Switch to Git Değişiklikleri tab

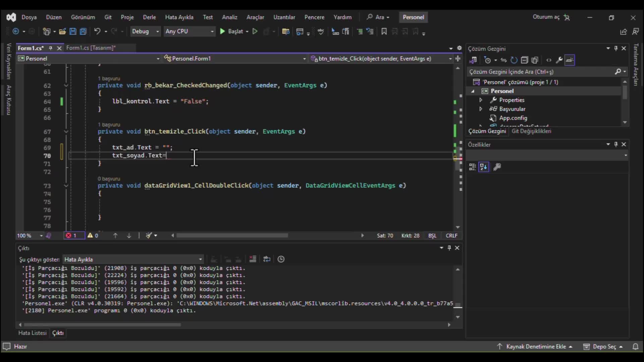click(x=531, y=131)
